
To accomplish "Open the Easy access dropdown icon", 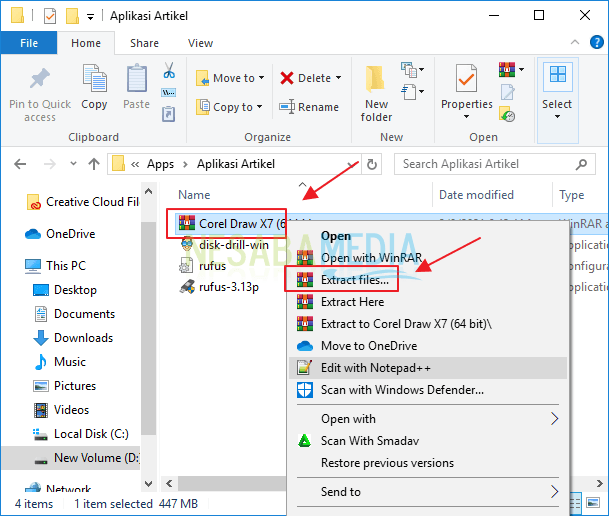I will 412,92.
